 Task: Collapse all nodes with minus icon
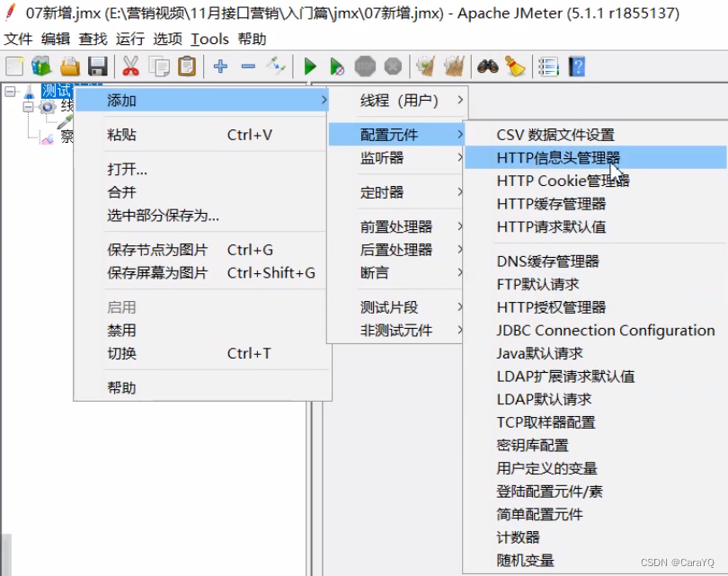click(x=248, y=66)
